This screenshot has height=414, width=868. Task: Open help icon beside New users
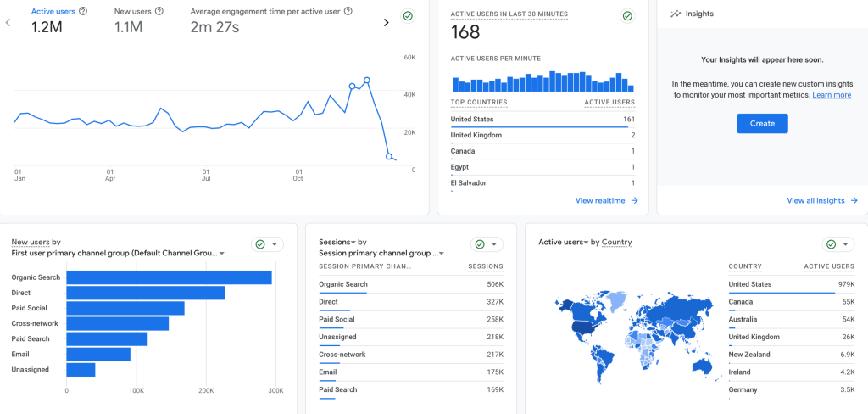click(159, 11)
